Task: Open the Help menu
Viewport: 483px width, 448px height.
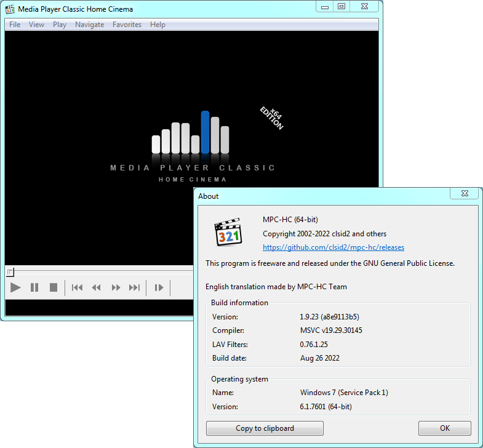Action: (158, 25)
